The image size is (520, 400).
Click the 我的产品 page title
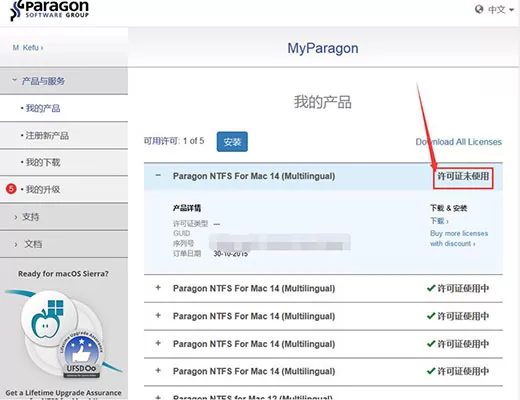pyautogui.click(x=323, y=102)
